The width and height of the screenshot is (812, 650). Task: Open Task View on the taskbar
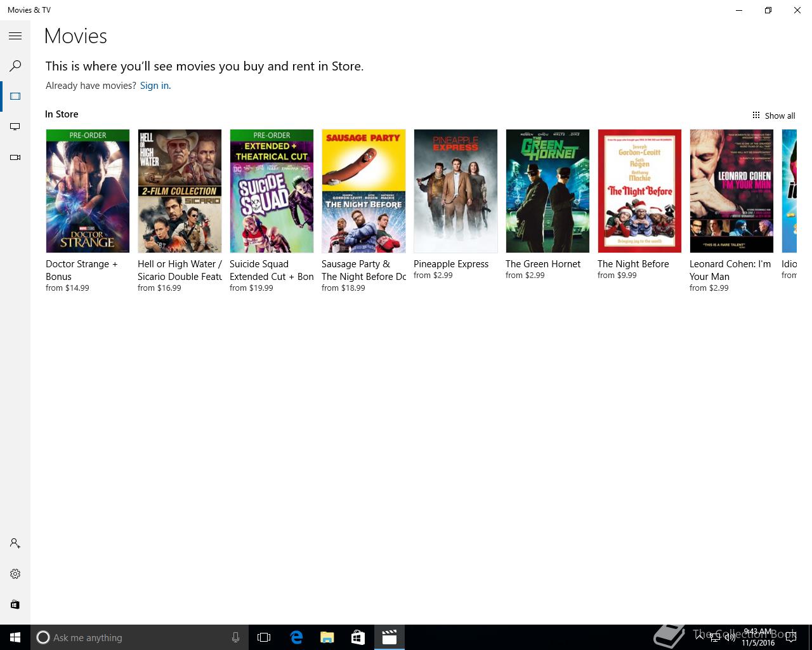[x=264, y=637]
